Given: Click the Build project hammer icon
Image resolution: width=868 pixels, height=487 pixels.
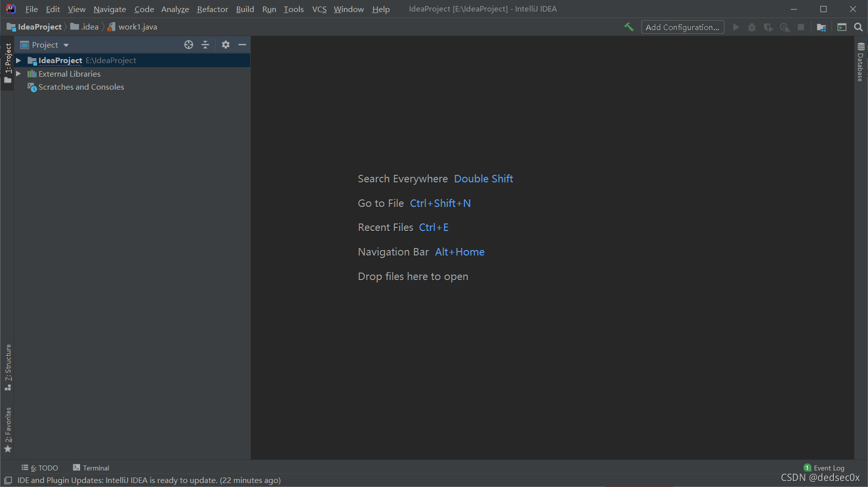Looking at the screenshot, I should (x=629, y=27).
